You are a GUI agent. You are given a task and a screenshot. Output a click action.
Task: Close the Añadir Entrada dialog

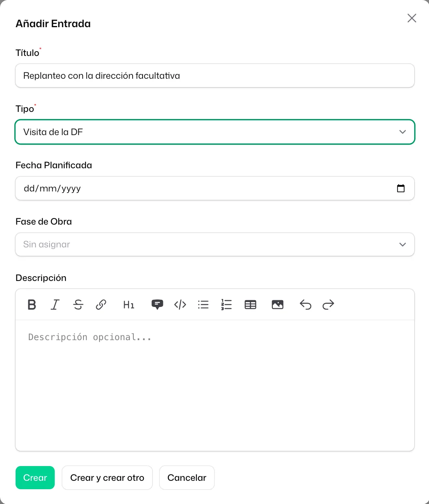(412, 18)
